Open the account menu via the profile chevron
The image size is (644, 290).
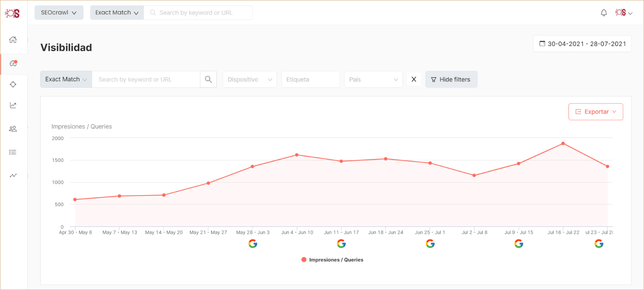tap(631, 13)
